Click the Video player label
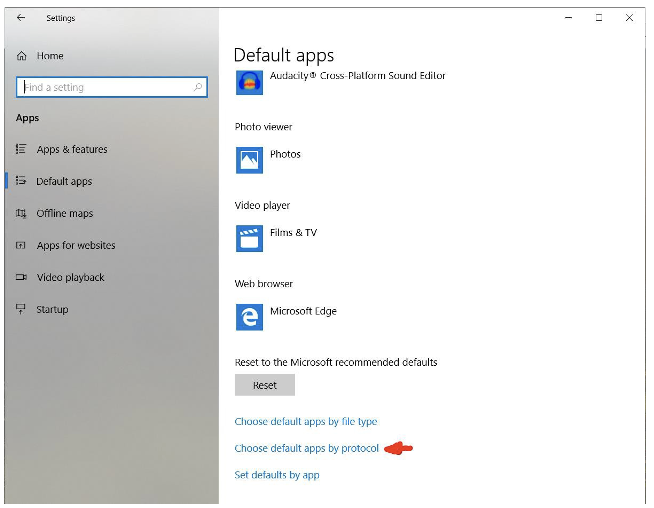The width and height of the screenshot is (654, 508). 262,205
